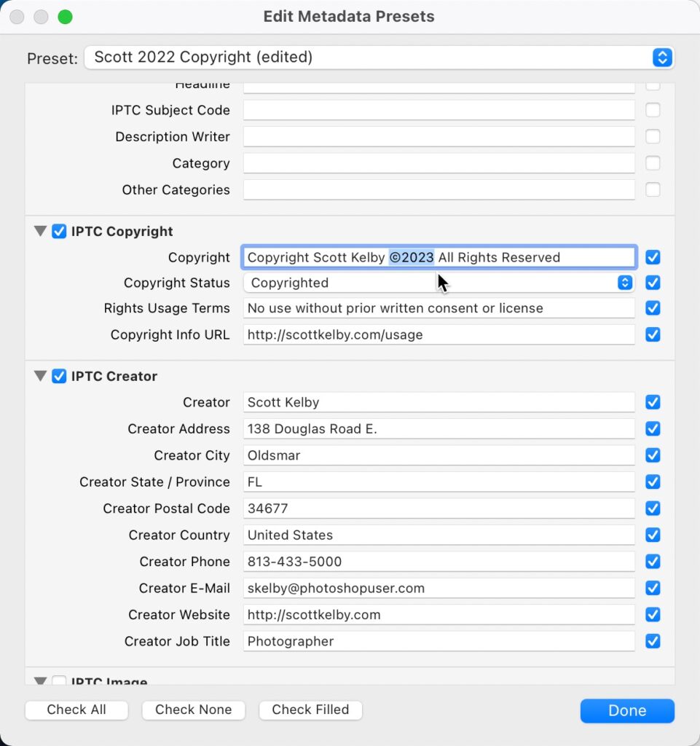
Task: Toggle the Creator Job Title checkbox
Action: click(x=653, y=641)
